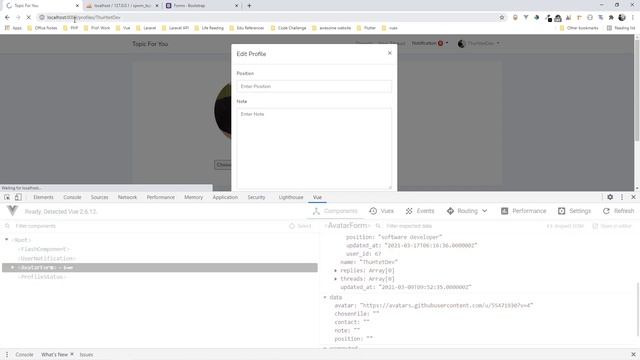Open the Routing dropdown
The width and height of the screenshot is (640, 360).
click(467, 211)
